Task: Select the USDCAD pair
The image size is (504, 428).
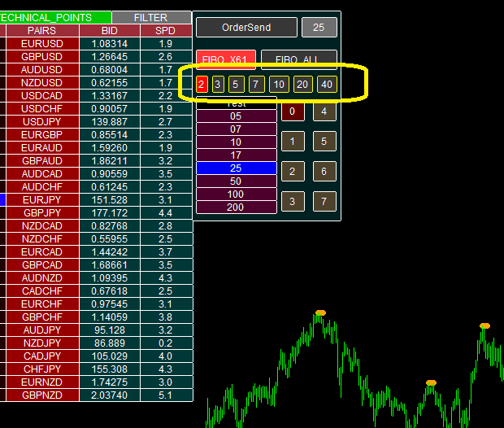Action: (x=42, y=96)
